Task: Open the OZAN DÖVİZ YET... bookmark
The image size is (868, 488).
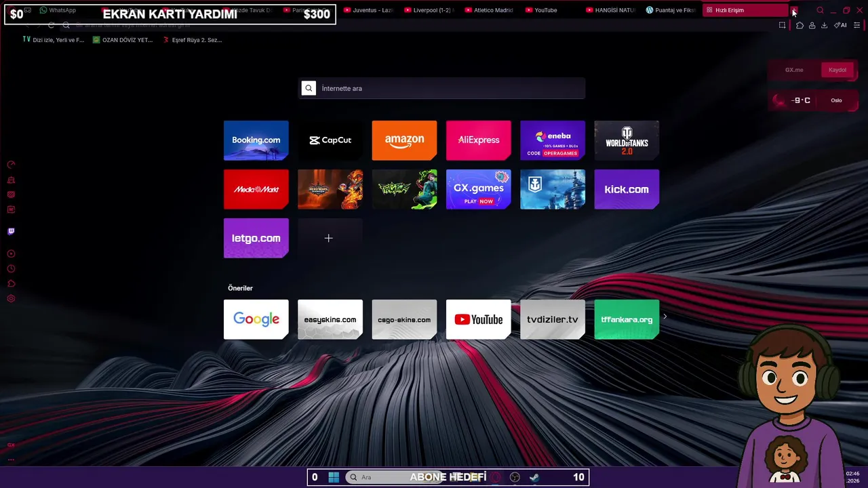Action: click(123, 40)
